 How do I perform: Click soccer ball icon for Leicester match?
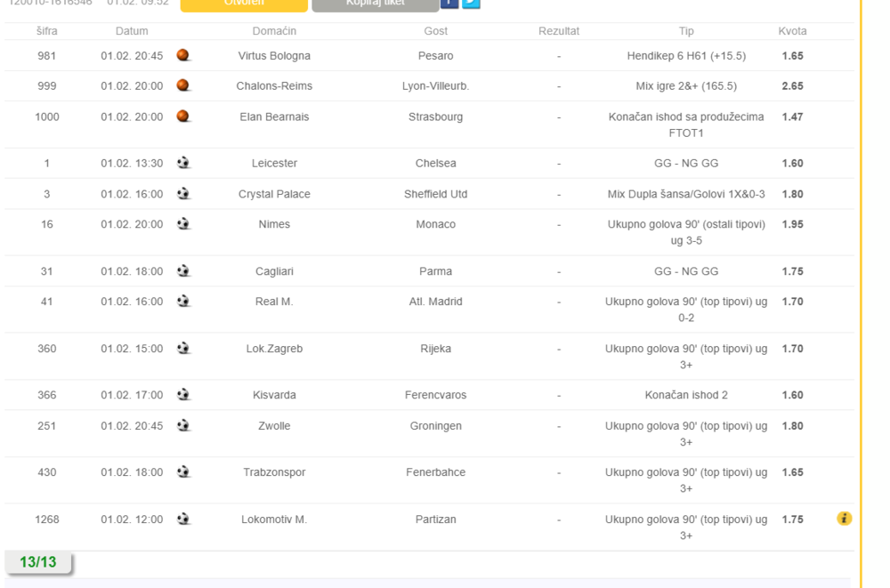[x=183, y=163]
